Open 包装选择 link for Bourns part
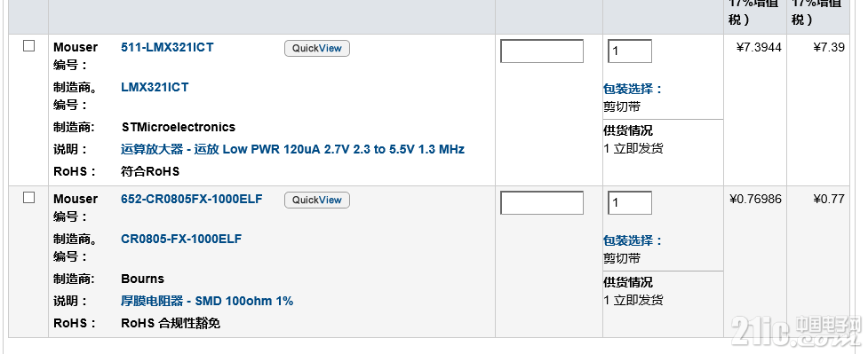Screen dimensions: 868x354 click(633, 240)
